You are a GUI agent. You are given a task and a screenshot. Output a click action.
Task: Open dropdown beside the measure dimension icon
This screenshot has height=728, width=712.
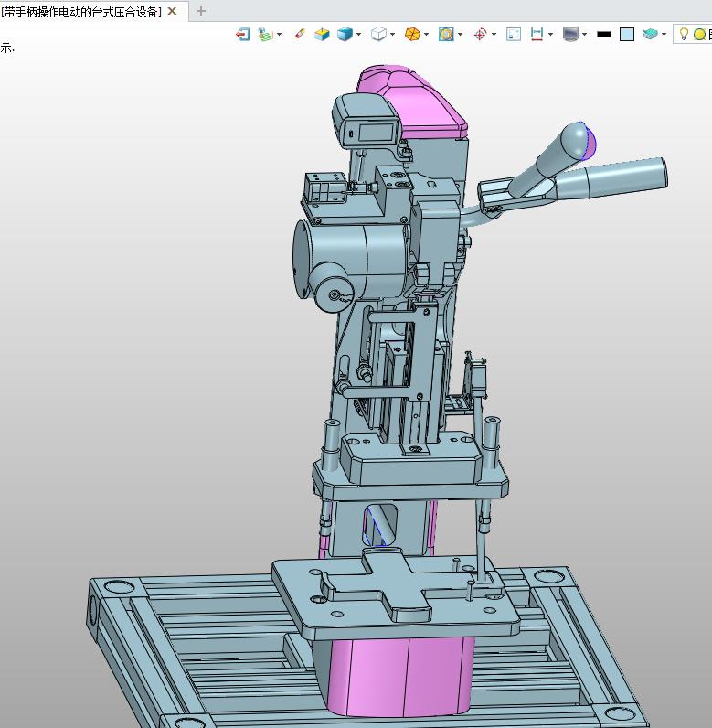pyautogui.click(x=550, y=35)
